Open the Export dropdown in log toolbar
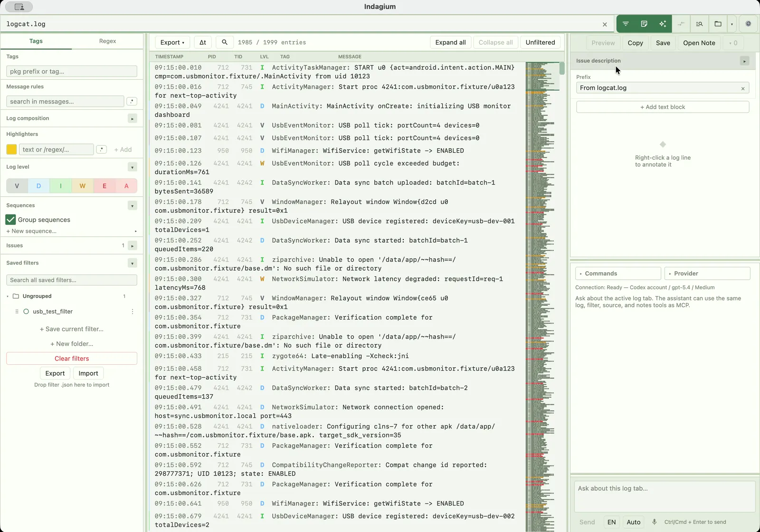The image size is (760, 532). click(x=172, y=42)
